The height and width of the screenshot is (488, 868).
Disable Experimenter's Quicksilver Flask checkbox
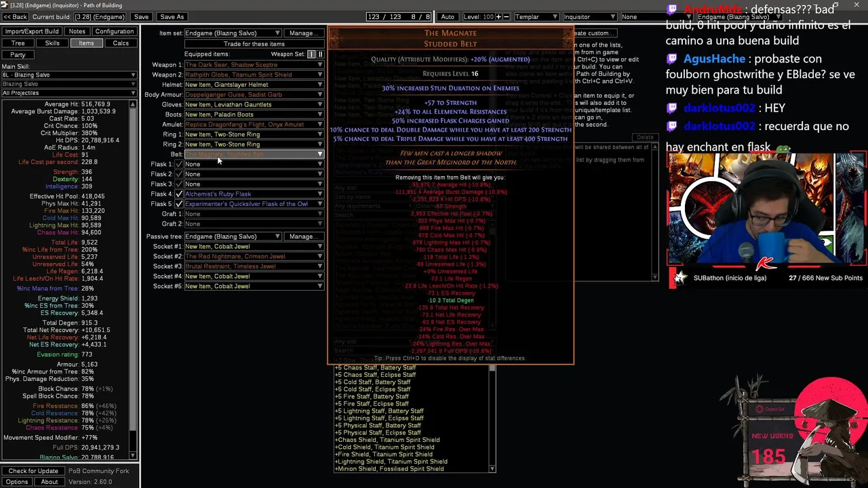click(179, 204)
